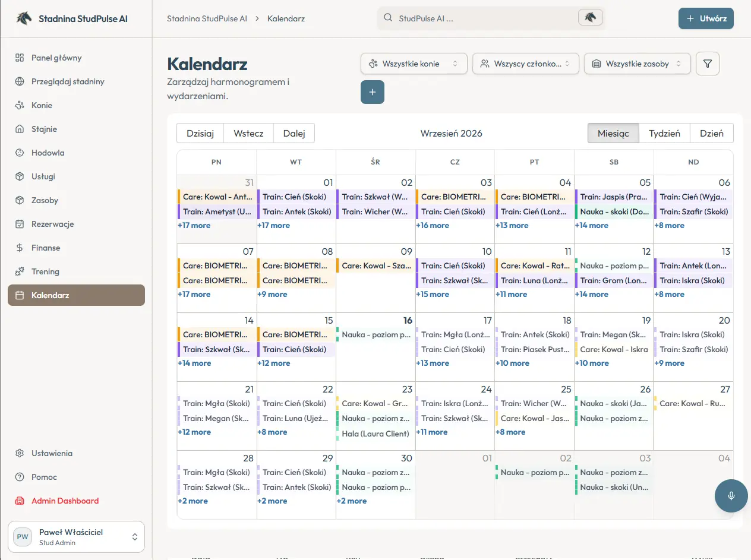
Task: Activate the microphone voice assistant button
Action: click(731, 496)
